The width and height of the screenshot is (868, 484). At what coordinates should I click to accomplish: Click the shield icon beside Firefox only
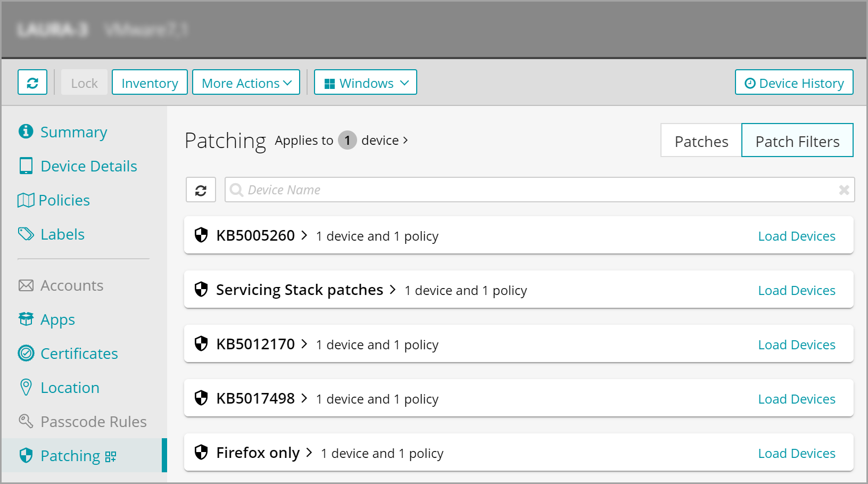click(x=201, y=453)
